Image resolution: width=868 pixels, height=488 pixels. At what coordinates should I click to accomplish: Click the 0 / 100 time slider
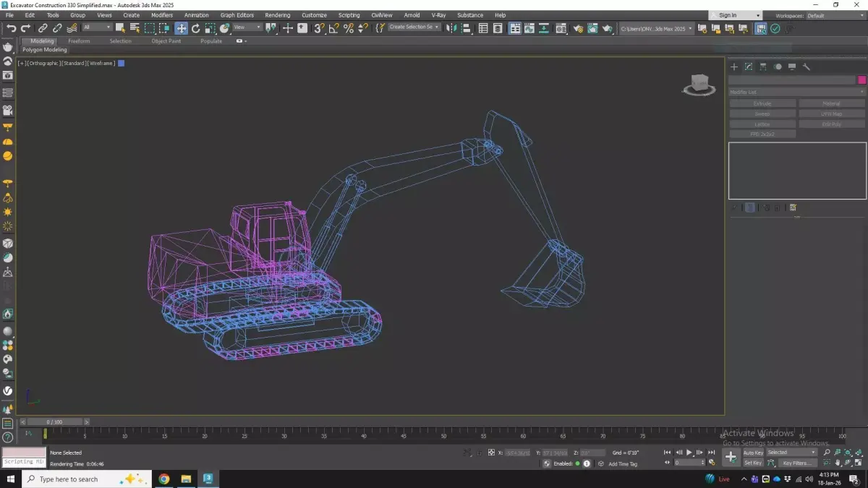tap(55, 421)
